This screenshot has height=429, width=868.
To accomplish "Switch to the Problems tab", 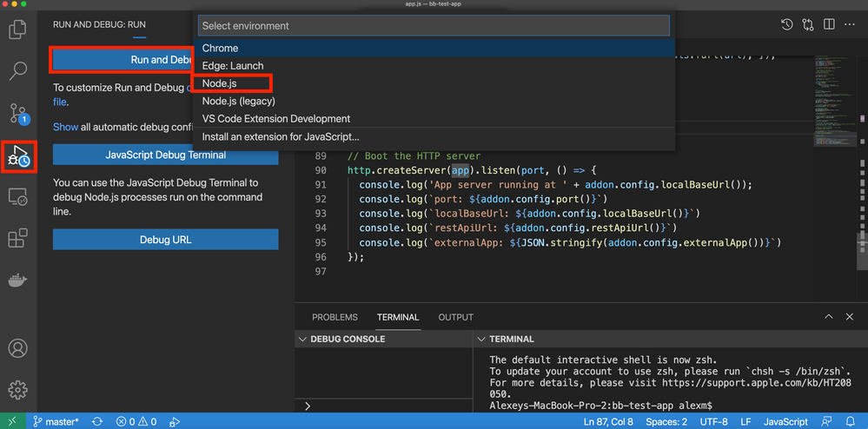I will click(x=335, y=317).
